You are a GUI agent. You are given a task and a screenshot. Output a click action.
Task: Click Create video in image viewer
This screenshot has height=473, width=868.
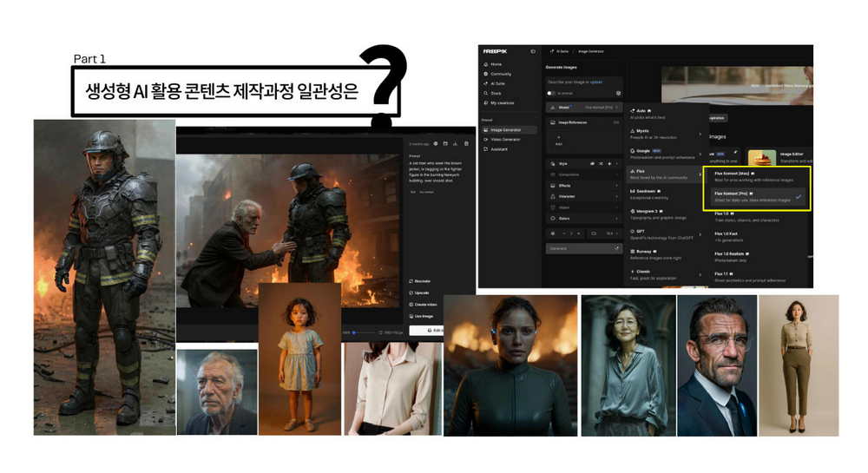tap(423, 305)
